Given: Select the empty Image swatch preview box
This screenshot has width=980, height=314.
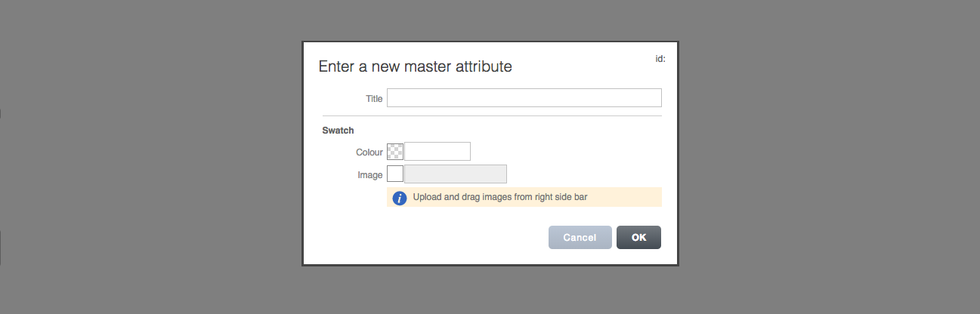Looking at the screenshot, I should (x=395, y=174).
